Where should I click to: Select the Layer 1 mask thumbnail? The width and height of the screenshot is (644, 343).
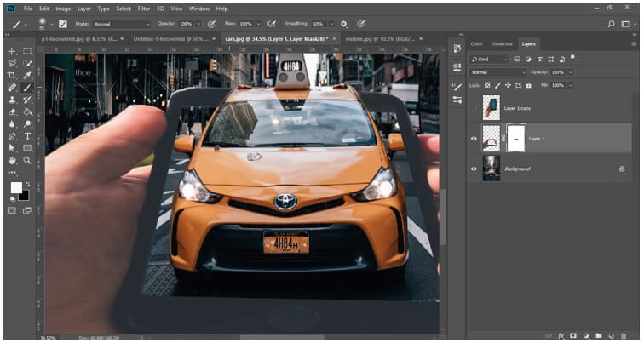tap(516, 138)
